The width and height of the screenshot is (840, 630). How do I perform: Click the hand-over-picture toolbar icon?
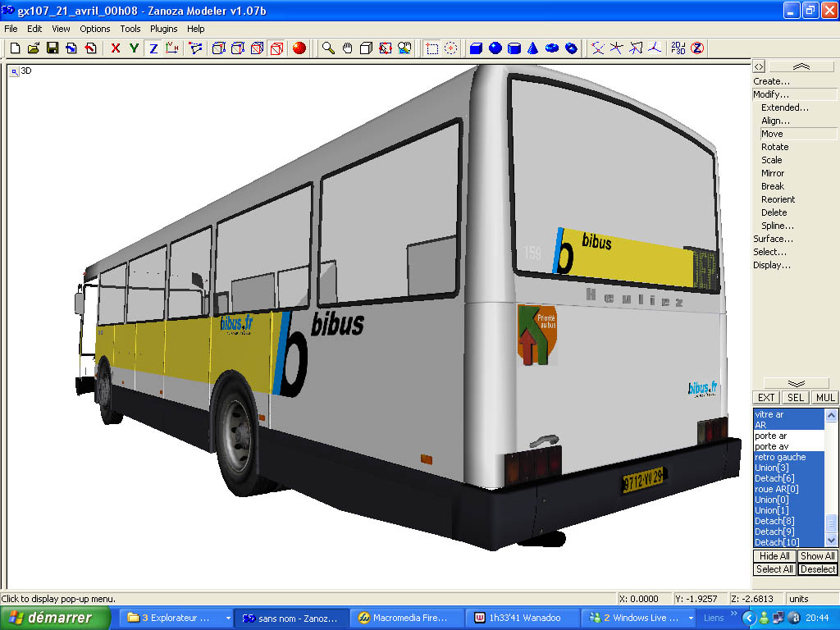point(404,48)
